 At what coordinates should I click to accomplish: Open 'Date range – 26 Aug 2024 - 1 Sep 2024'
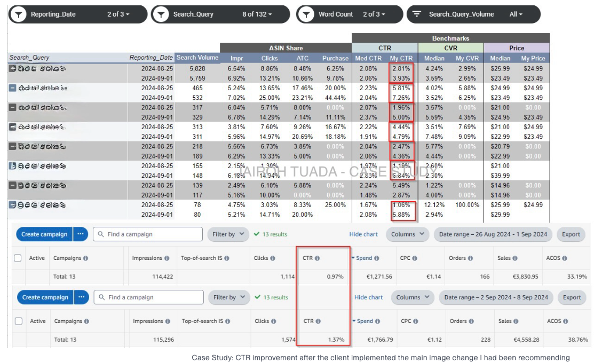point(493,234)
